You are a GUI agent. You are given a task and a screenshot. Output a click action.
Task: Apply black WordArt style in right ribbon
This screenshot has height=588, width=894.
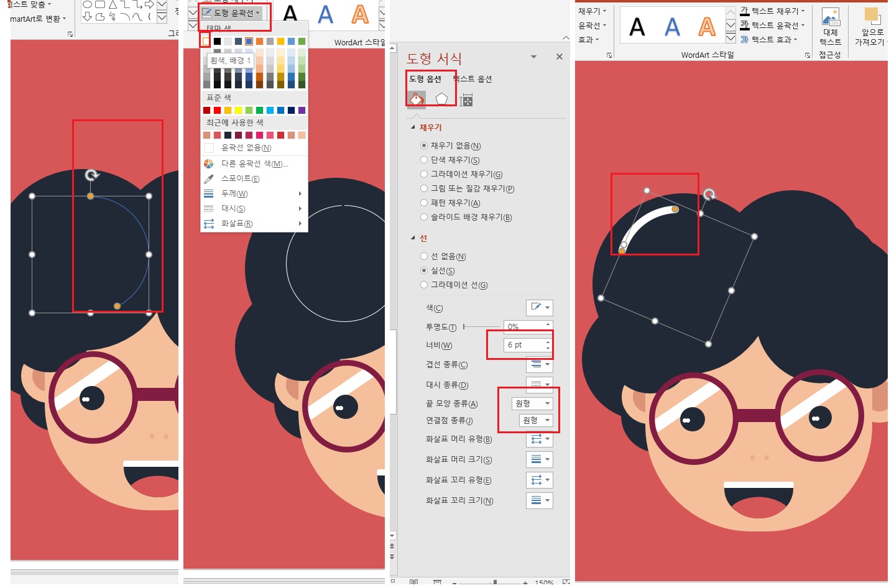coord(637,27)
